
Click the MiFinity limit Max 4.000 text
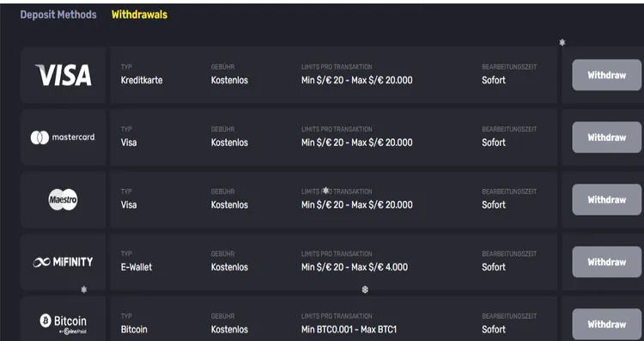[380, 267]
